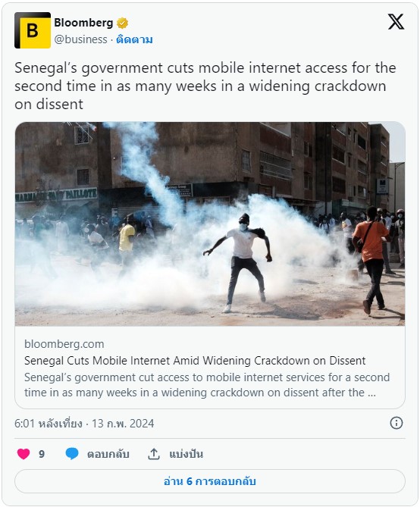Click the like count 9
420x507 pixels.
pyautogui.click(x=42, y=454)
